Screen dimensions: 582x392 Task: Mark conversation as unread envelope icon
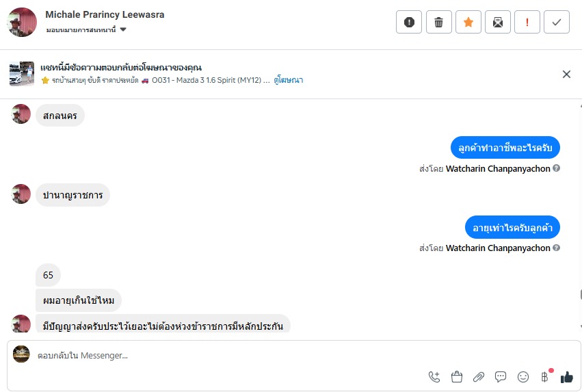[x=498, y=22]
